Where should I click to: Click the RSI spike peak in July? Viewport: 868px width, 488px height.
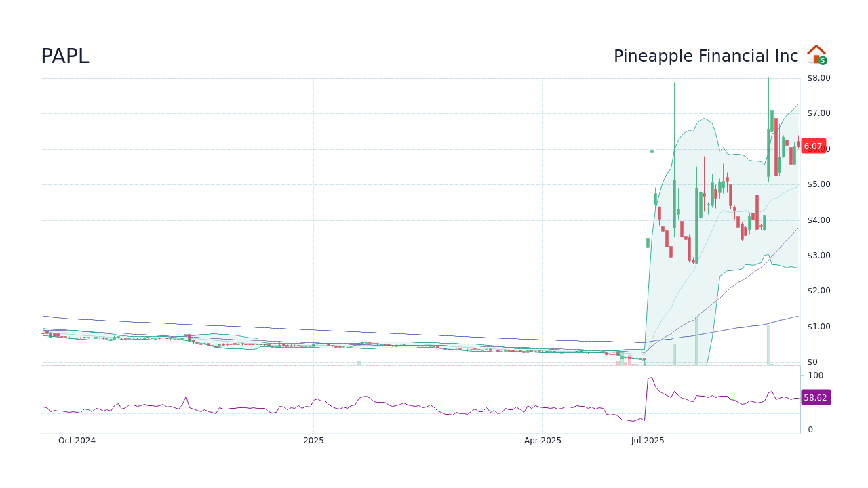pyautogui.click(x=650, y=378)
